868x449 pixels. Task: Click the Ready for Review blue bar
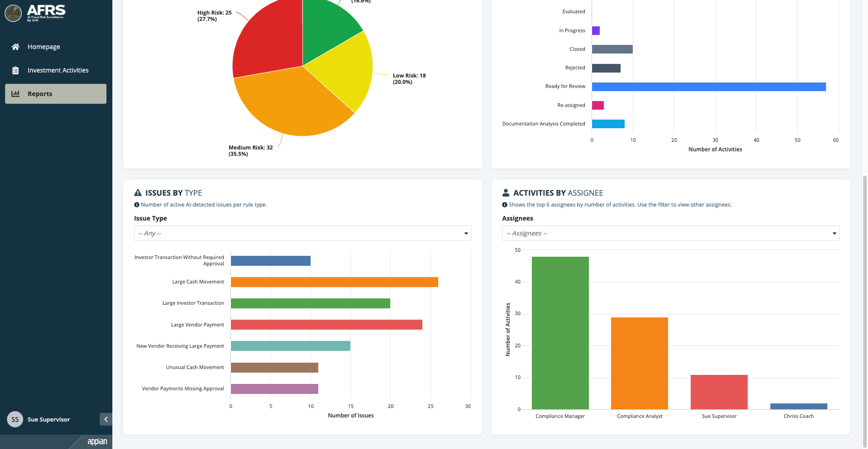pos(709,87)
